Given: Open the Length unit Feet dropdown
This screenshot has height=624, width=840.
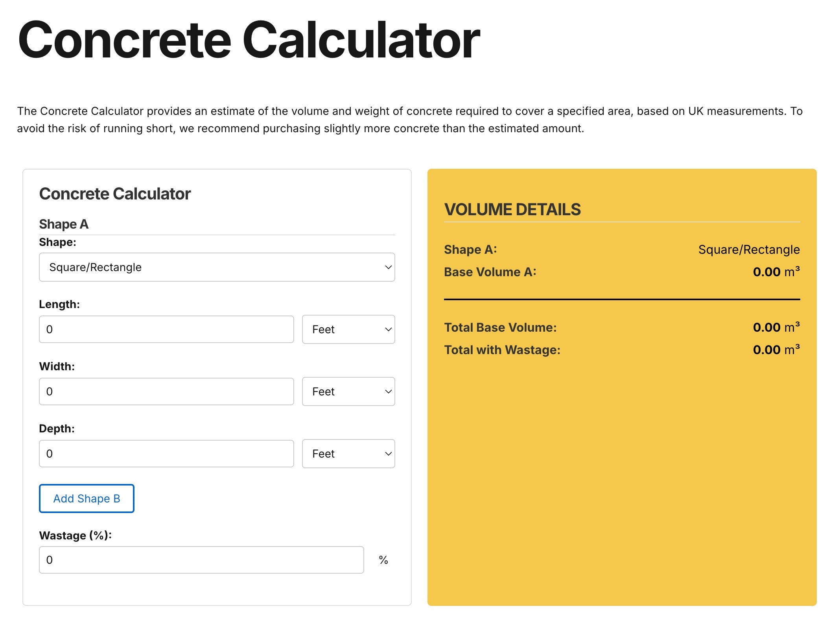Looking at the screenshot, I should point(348,329).
